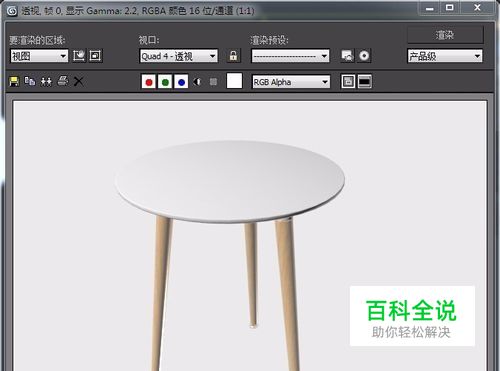Screen dimensions: 500x371
Task: Copy the rendered image to clipboard
Action: [30, 81]
